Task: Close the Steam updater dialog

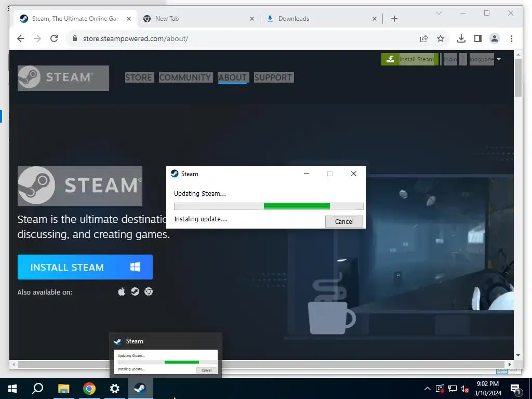Action: click(353, 174)
